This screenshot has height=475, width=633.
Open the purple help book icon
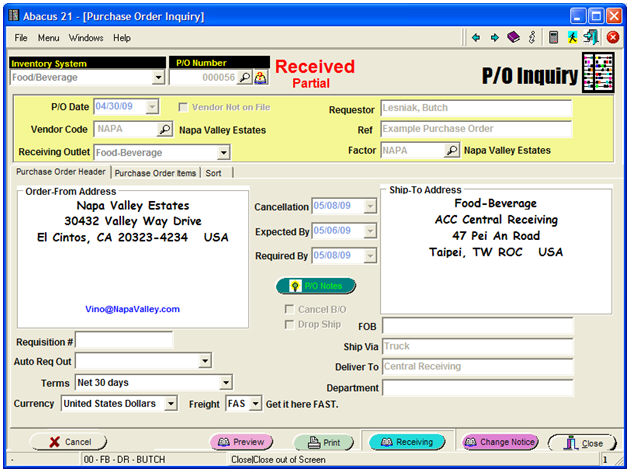click(x=513, y=37)
